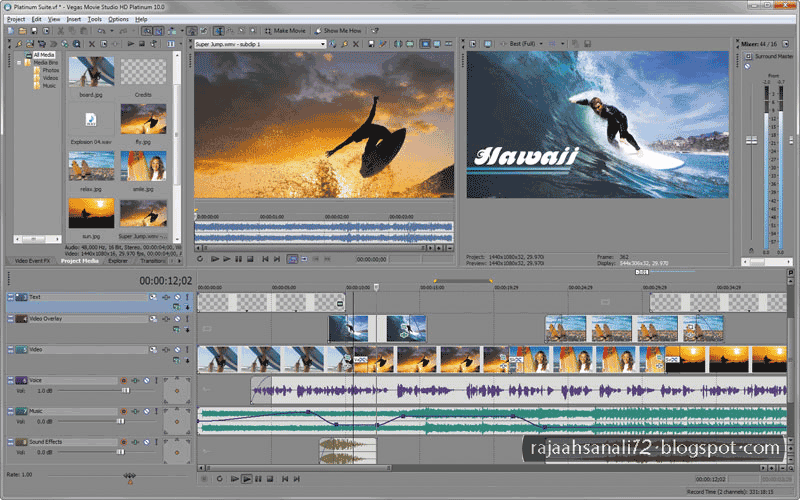
Task: Click the Undo arrow icon
Action: (101, 31)
